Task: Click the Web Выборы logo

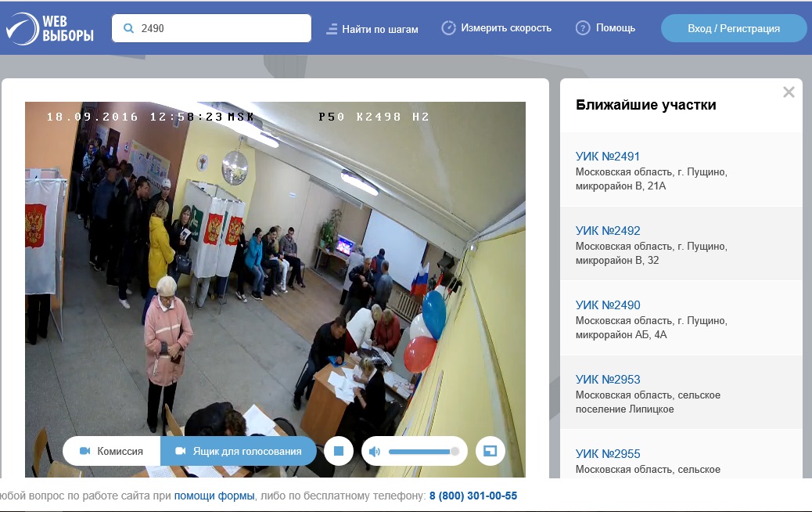Action: (50, 28)
